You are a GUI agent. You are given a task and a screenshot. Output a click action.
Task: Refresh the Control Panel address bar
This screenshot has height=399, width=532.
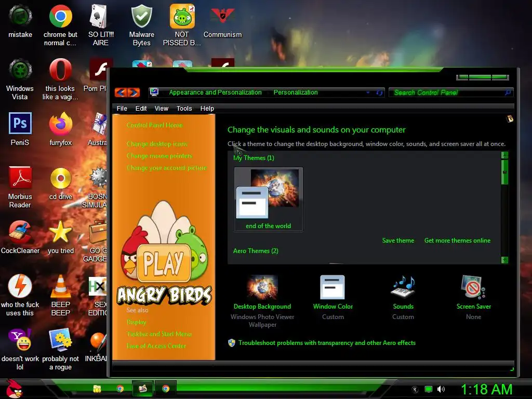click(x=379, y=92)
